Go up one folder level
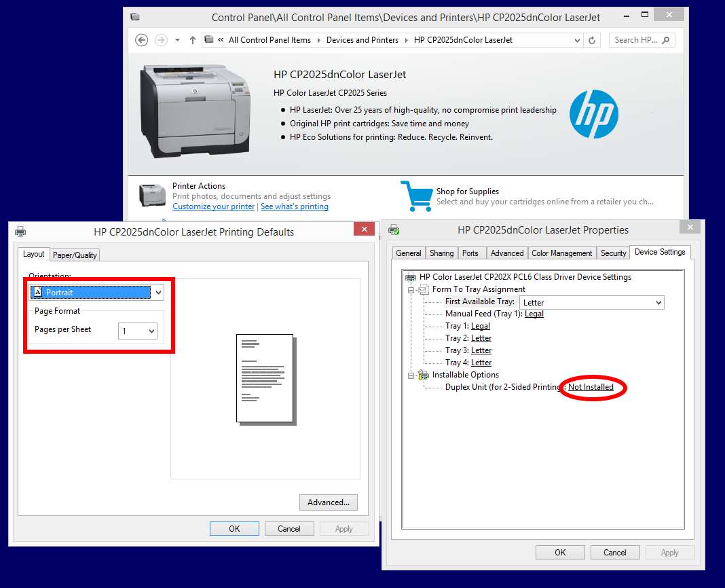Screen dimensions: 725x588 [193, 40]
